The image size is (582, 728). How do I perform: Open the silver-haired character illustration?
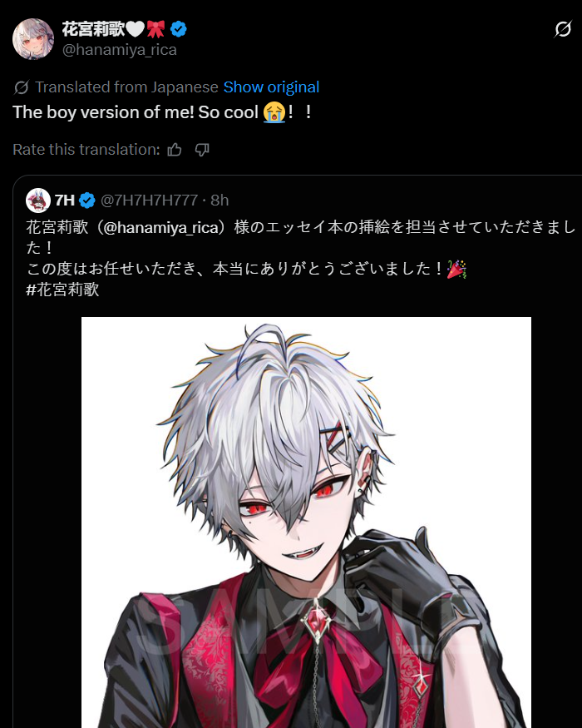point(306,522)
